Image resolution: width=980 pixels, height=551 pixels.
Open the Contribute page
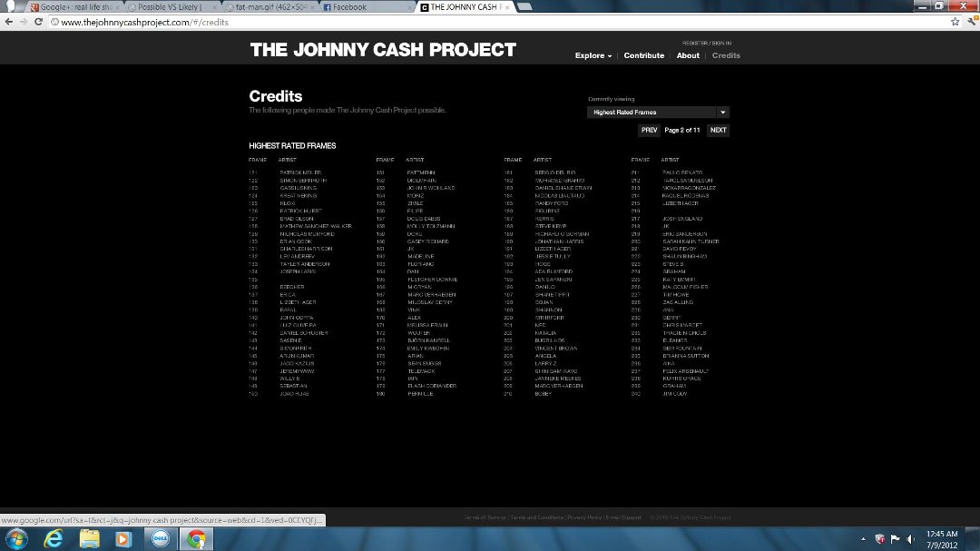point(643,55)
